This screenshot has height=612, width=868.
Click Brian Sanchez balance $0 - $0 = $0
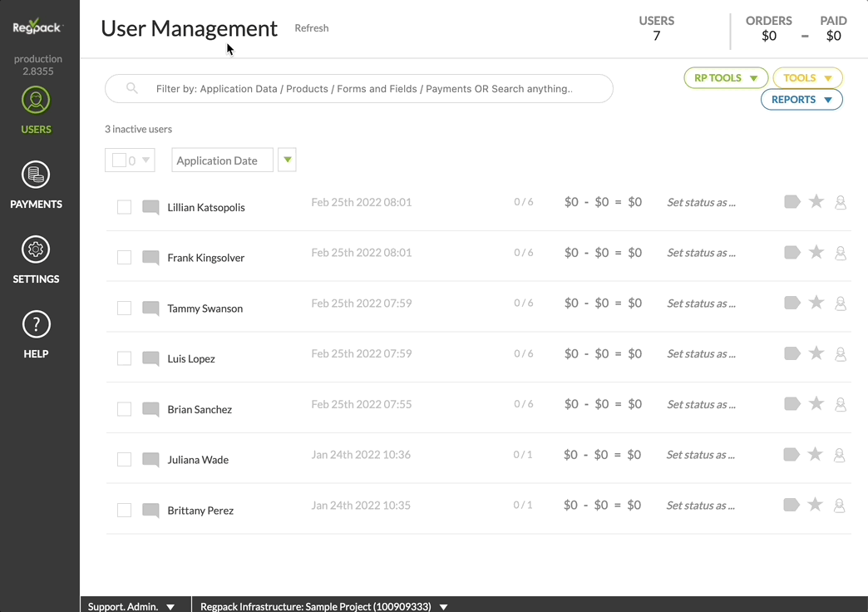click(x=603, y=404)
